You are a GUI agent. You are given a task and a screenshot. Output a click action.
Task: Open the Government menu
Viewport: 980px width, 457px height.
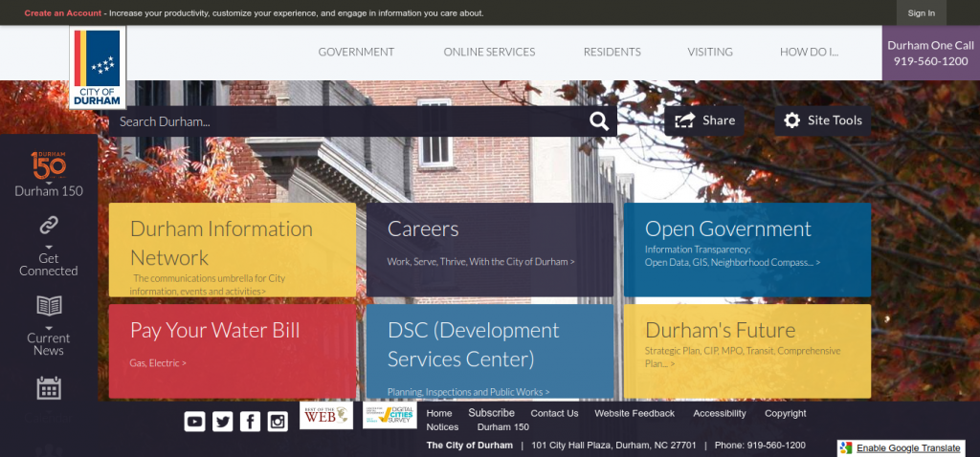tap(356, 52)
